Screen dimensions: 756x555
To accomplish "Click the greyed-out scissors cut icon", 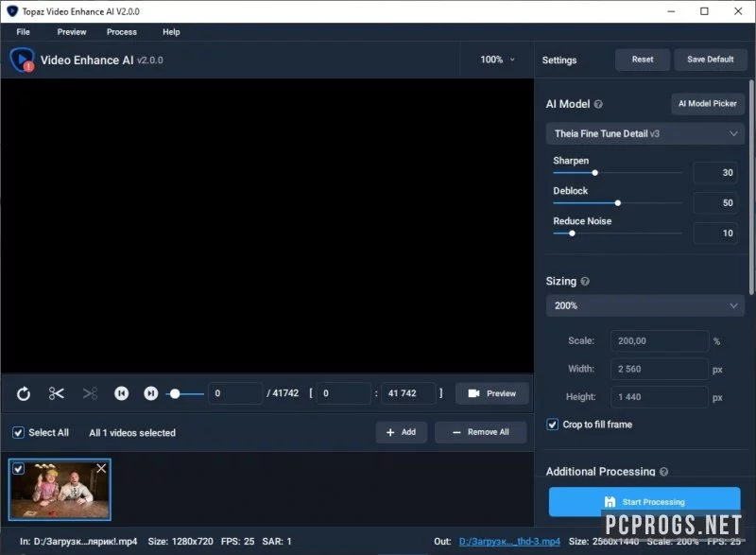I will coord(90,393).
